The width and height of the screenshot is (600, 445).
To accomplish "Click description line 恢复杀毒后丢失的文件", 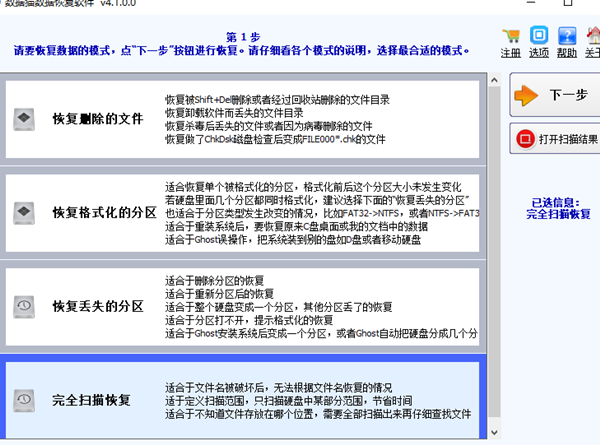I will click(269, 126).
